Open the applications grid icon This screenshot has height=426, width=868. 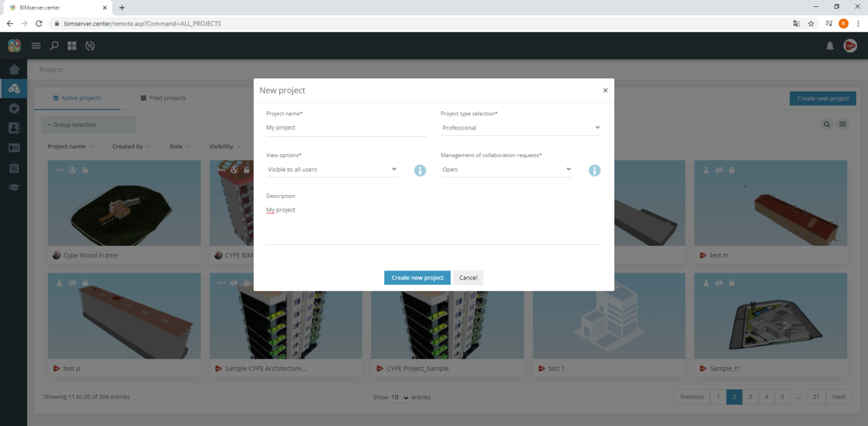pyautogui.click(x=72, y=46)
